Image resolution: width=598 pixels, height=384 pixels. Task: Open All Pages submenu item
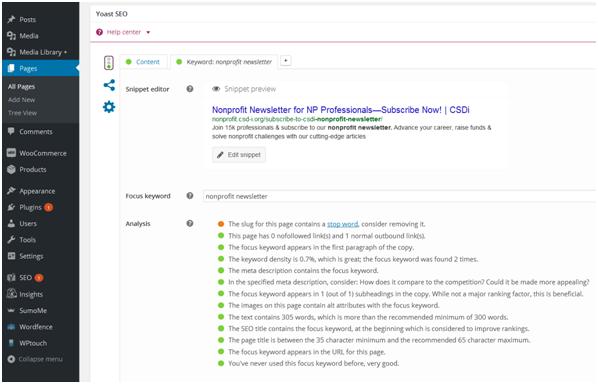pyautogui.click(x=21, y=87)
